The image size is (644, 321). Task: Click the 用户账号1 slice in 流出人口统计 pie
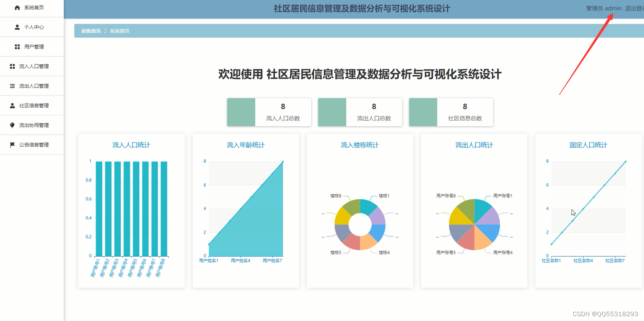[482, 208]
